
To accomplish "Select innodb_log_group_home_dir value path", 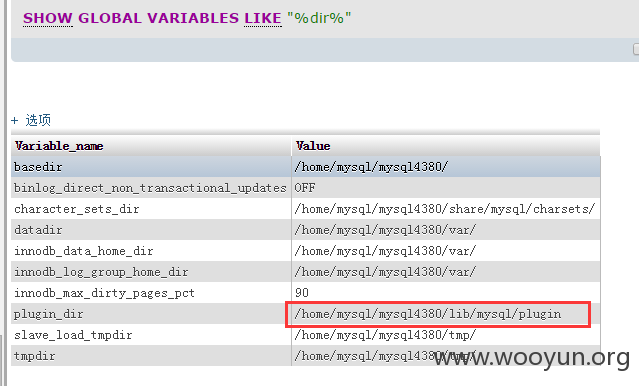I will click(x=385, y=272).
